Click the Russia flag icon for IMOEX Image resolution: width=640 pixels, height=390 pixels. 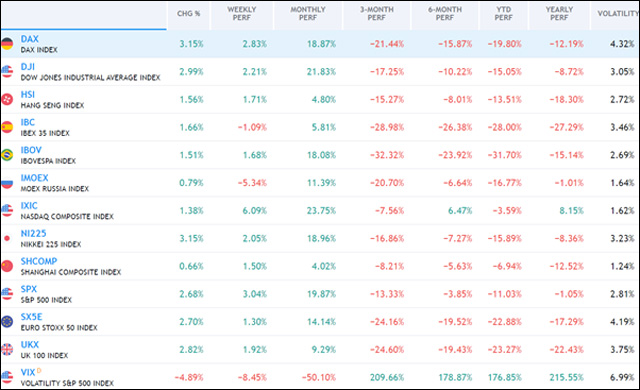coord(7,183)
